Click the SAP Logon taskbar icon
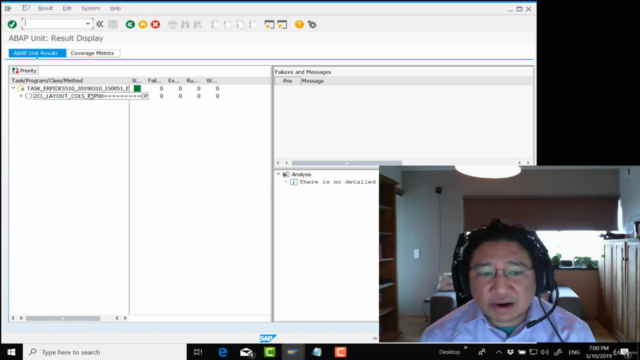 (x=293, y=352)
